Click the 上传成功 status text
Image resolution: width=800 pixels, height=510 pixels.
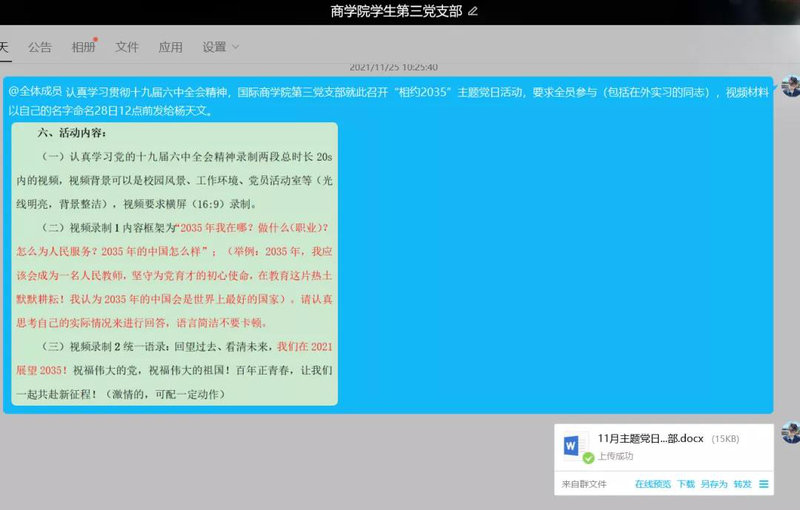pos(615,456)
